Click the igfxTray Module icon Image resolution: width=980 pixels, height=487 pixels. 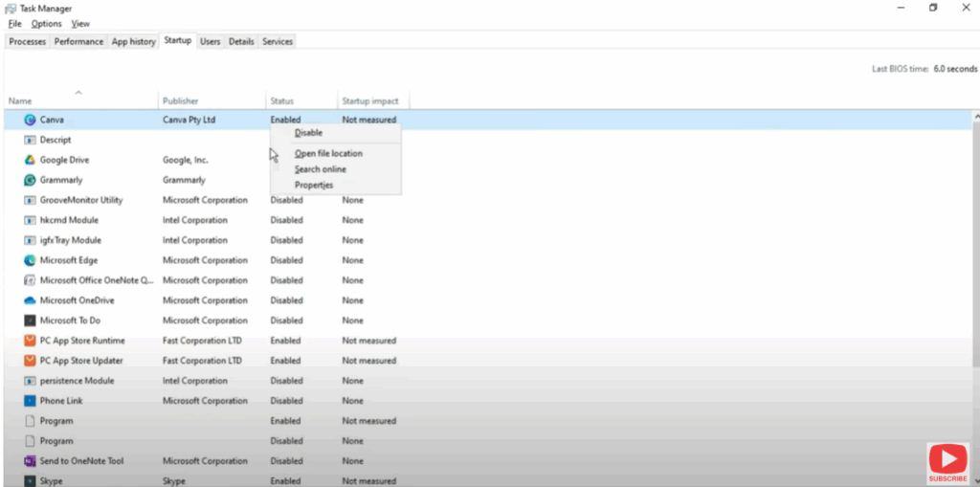click(30, 240)
